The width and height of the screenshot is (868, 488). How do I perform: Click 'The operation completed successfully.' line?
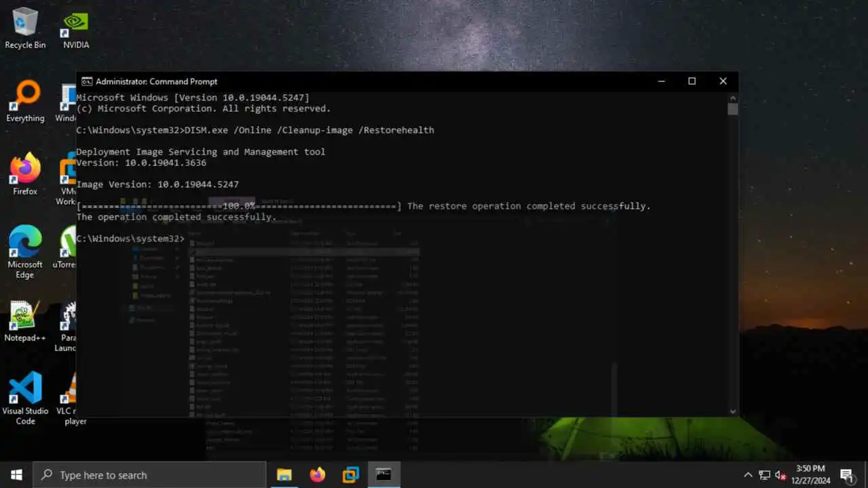point(176,217)
